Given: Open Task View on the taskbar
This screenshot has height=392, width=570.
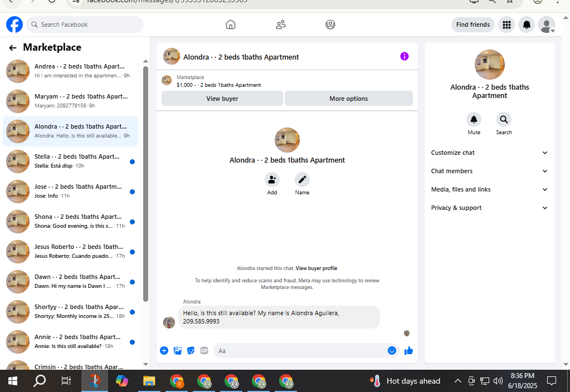Looking at the screenshot, I should [66, 381].
